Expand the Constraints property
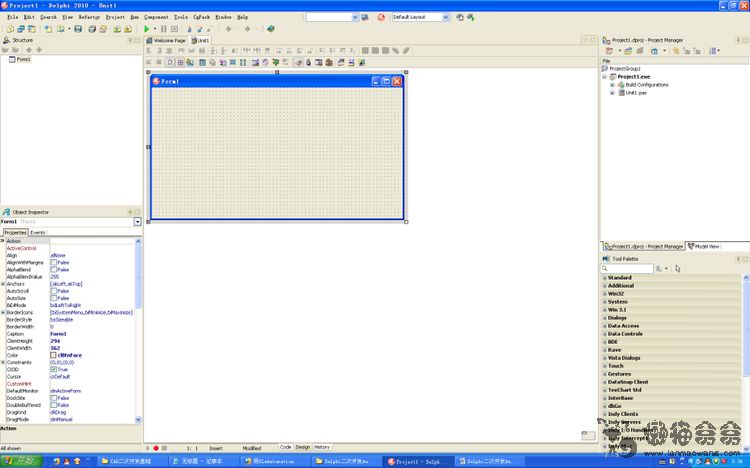 point(3,362)
